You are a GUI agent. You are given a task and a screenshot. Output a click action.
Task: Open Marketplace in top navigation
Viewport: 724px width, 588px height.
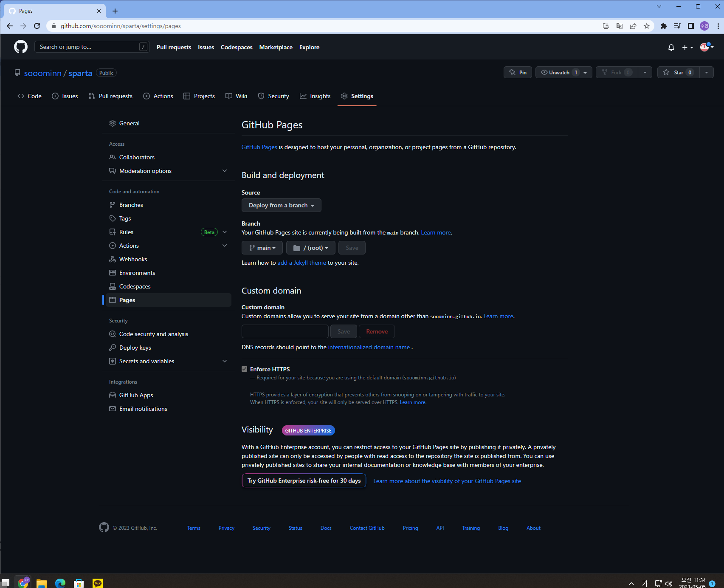(276, 48)
